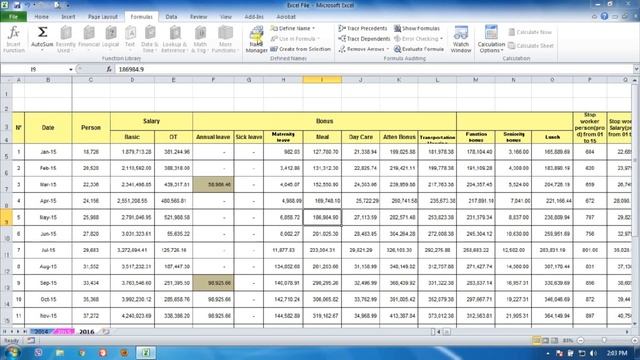
Task: Open Windows Start menu
Action: (12, 352)
